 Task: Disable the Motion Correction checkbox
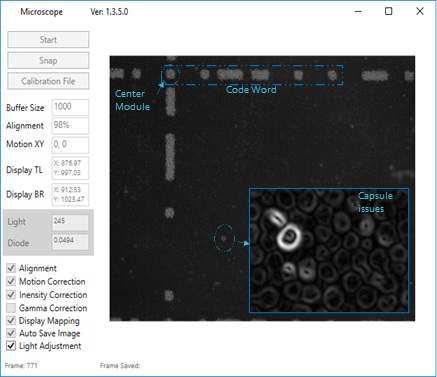pos(11,281)
